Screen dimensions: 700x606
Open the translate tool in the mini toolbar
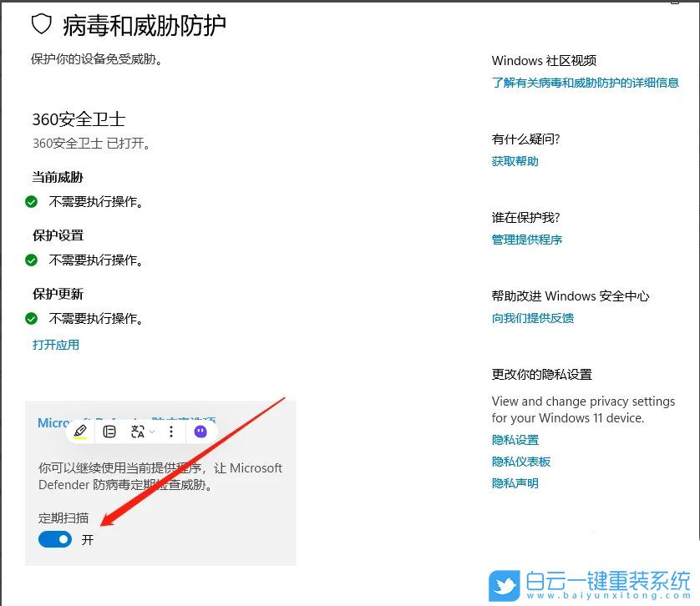click(137, 432)
